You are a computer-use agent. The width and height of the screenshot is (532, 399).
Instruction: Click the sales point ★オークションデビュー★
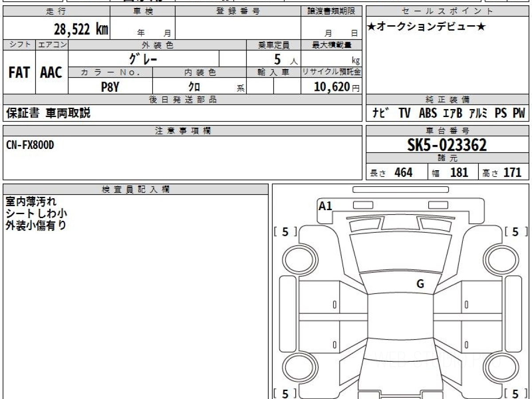(426, 27)
